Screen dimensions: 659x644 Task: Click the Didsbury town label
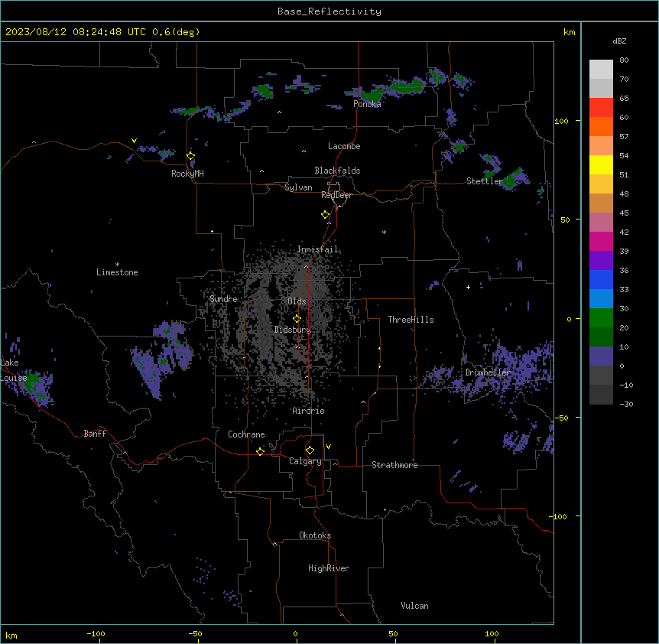pyautogui.click(x=292, y=330)
